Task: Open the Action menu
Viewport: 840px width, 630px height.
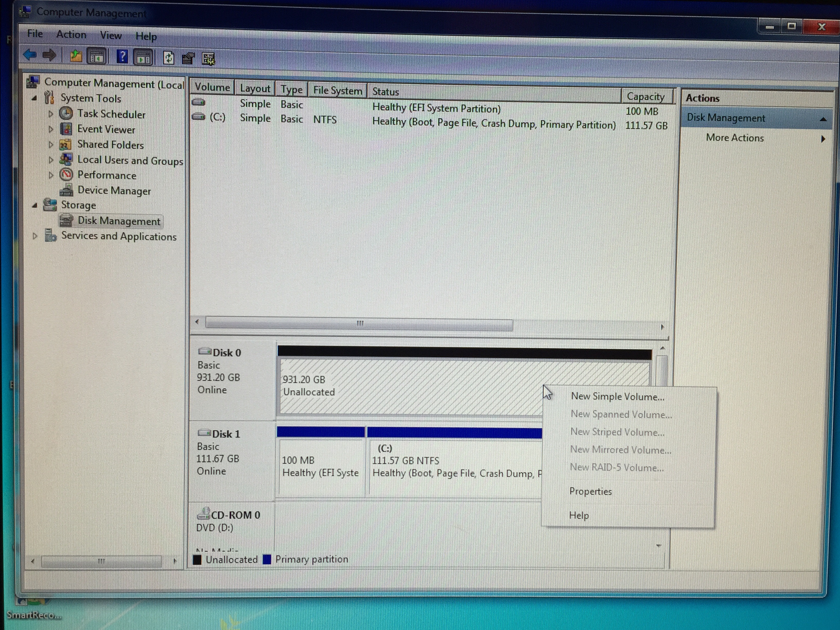Action: pos(71,34)
